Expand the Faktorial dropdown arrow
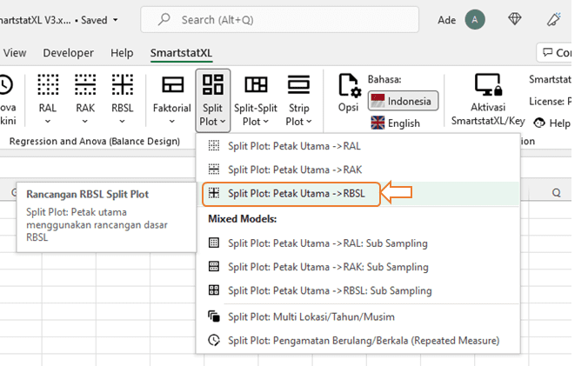 [x=171, y=122]
